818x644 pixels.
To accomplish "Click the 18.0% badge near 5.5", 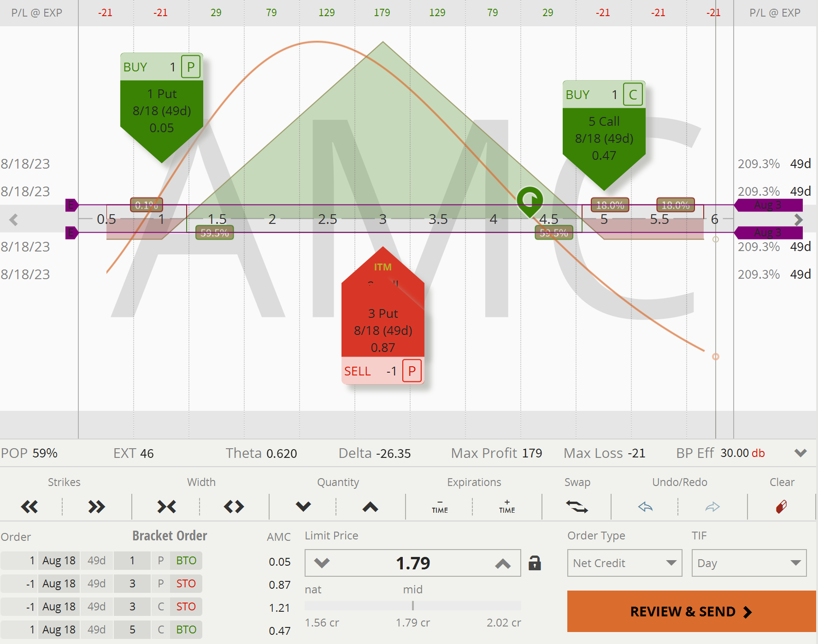I will [x=676, y=205].
